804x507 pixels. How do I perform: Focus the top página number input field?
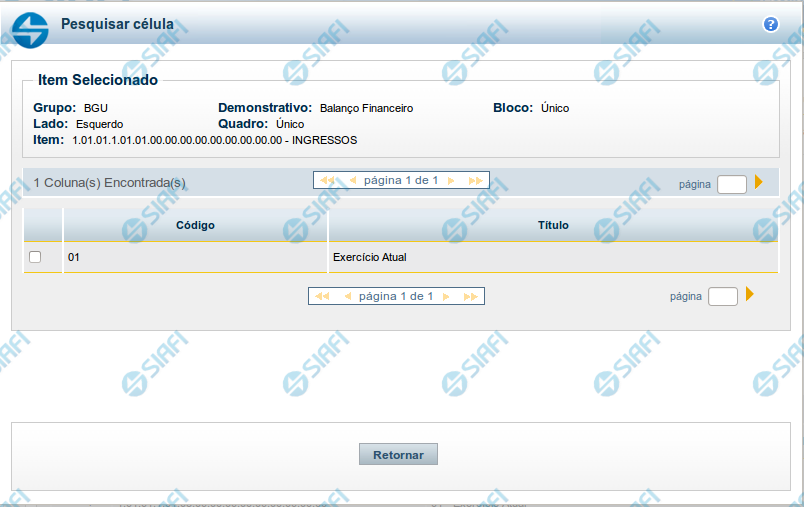pyautogui.click(x=731, y=184)
